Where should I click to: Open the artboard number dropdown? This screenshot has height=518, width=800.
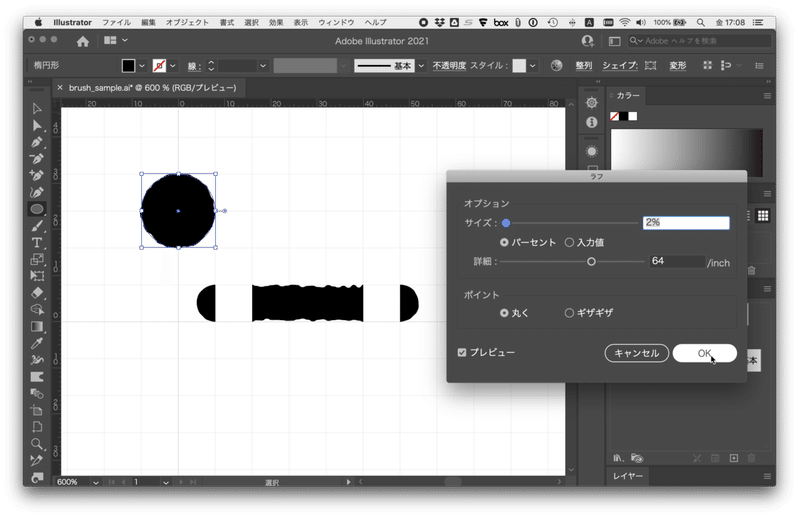pos(165,482)
